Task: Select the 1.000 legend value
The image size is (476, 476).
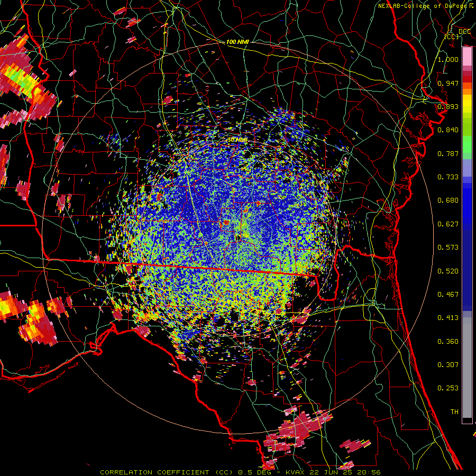Action: click(448, 59)
